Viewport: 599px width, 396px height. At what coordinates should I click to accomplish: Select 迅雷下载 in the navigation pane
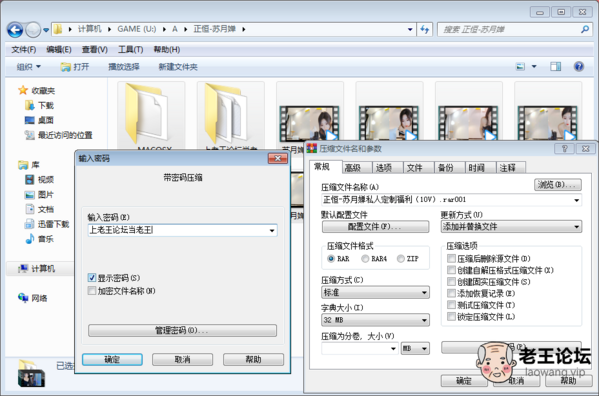tap(47, 224)
